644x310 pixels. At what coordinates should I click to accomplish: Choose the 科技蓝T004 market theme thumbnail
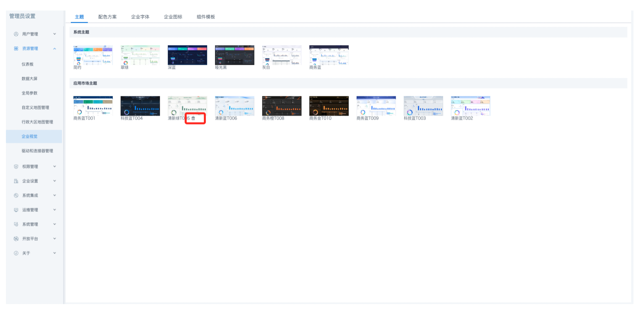pos(140,106)
